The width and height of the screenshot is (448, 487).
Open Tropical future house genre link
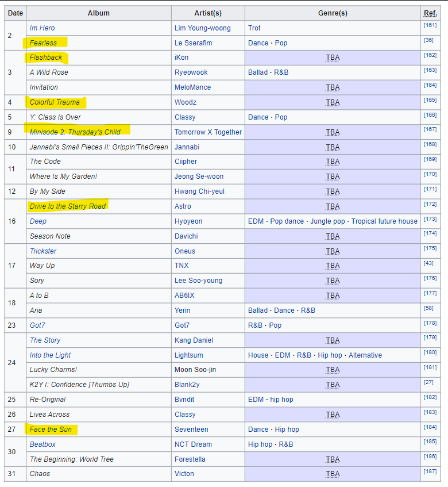pos(384,221)
